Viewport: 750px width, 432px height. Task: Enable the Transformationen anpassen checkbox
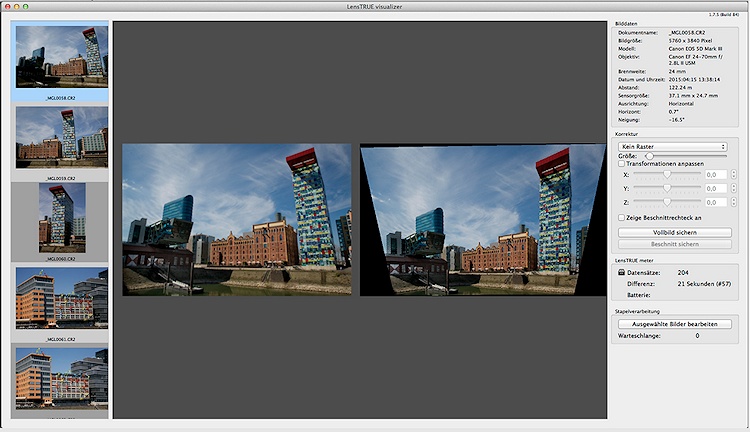[620, 163]
